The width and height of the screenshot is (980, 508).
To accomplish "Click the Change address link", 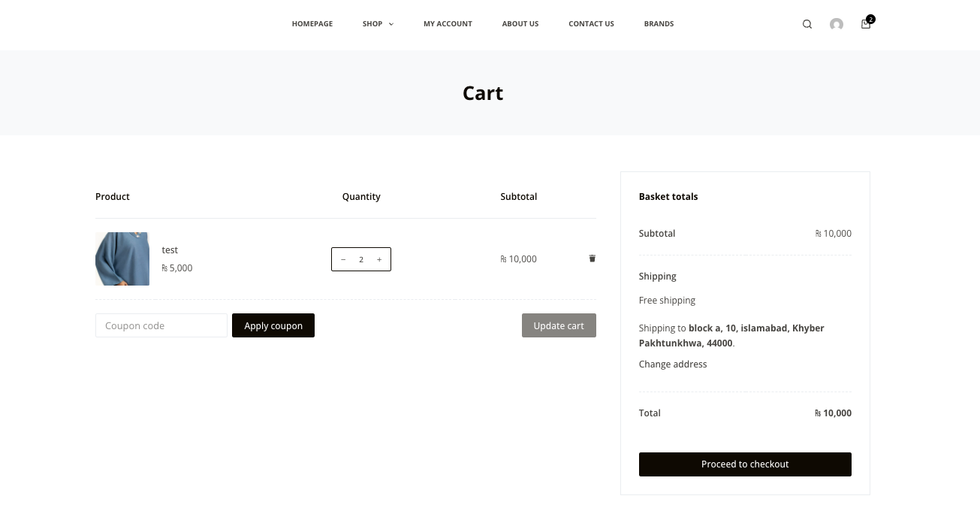I will tap(672, 364).
